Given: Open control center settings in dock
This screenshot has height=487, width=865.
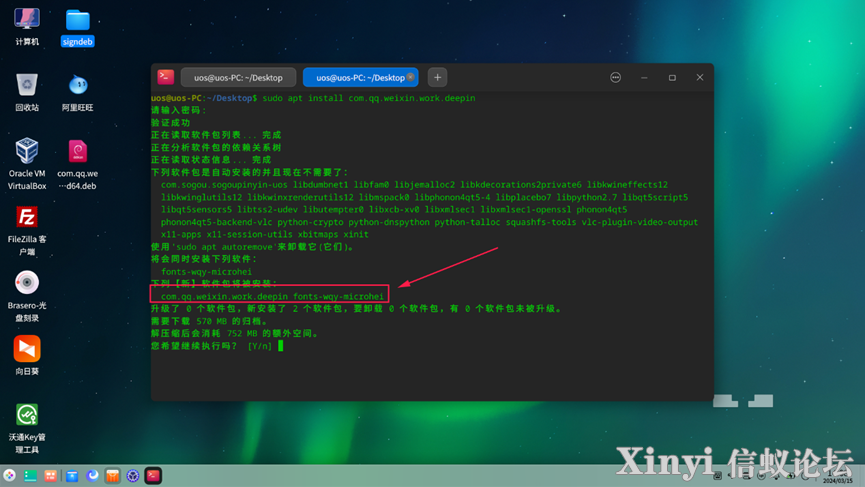Looking at the screenshot, I should [133, 475].
